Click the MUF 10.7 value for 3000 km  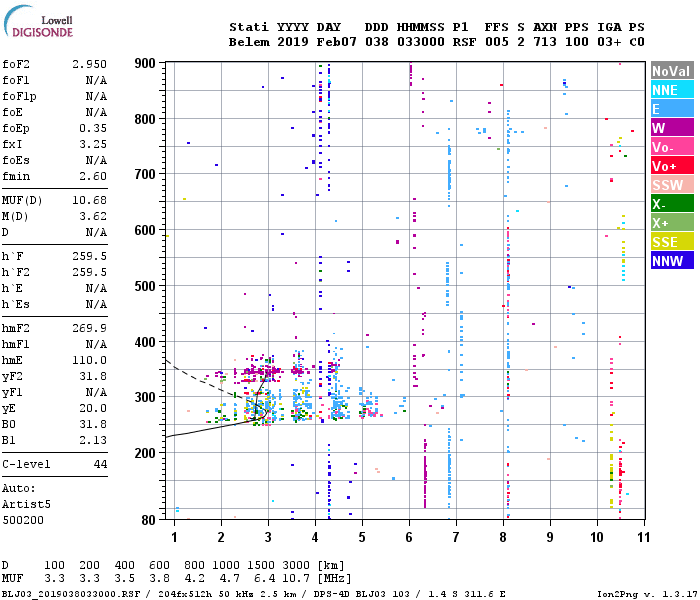point(296,579)
